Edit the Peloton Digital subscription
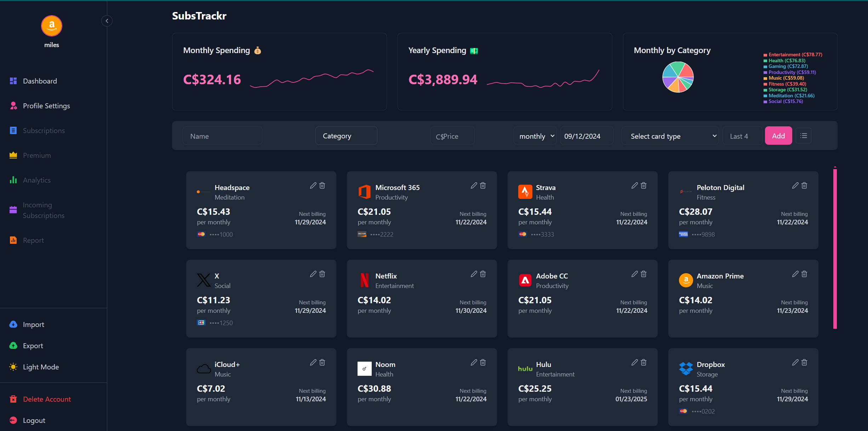This screenshot has height=431, width=868. 795,185
